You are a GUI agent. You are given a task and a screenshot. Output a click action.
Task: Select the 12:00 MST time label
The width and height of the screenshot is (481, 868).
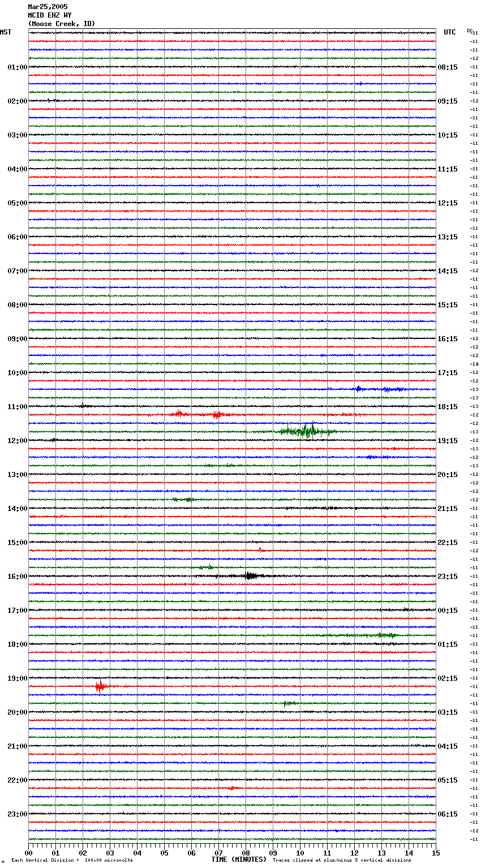coord(18,441)
